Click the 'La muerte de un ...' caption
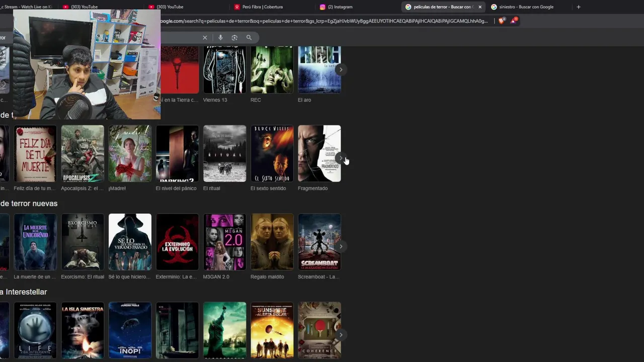Viewport: 644px width, 362px height. (35, 277)
